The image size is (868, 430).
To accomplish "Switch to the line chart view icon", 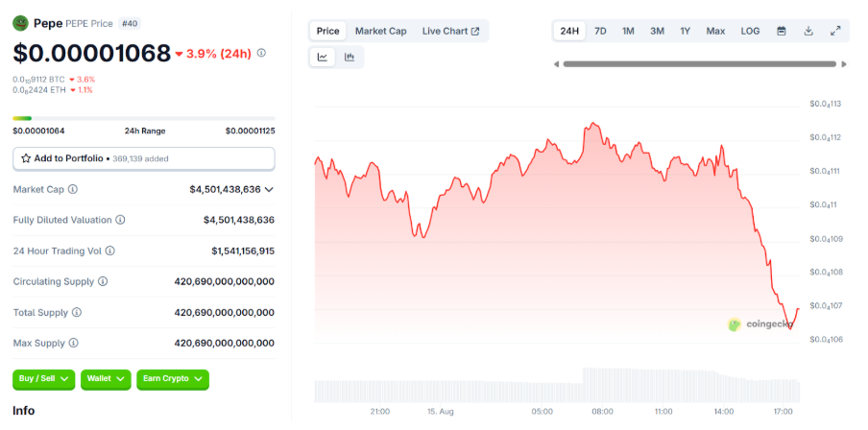I will 323,57.
